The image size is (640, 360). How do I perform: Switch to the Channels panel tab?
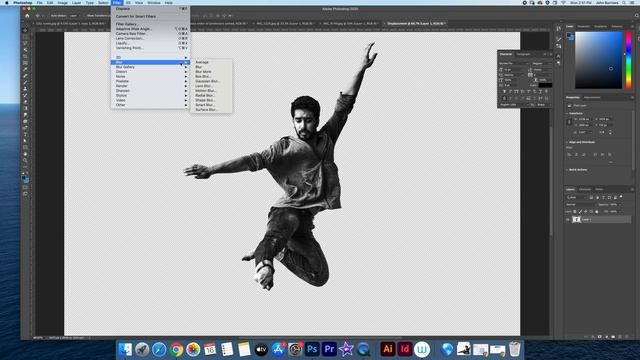tap(585, 189)
